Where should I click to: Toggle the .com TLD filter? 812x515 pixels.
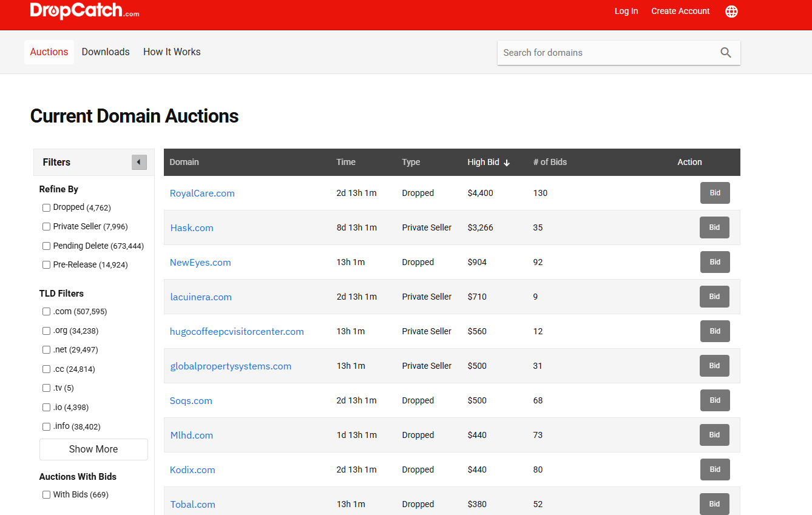pos(46,312)
